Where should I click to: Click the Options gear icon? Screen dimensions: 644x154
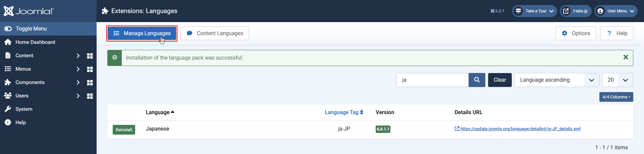tap(565, 33)
